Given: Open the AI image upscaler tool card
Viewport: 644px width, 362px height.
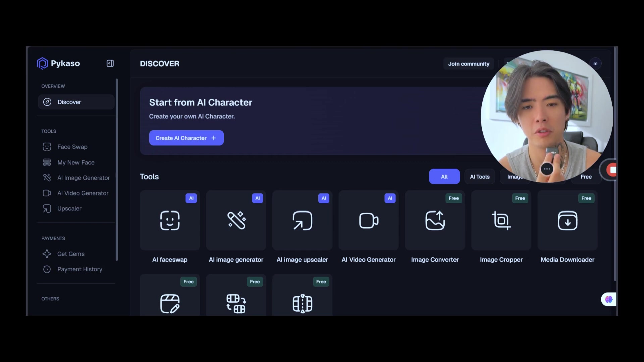Looking at the screenshot, I should 302,221.
